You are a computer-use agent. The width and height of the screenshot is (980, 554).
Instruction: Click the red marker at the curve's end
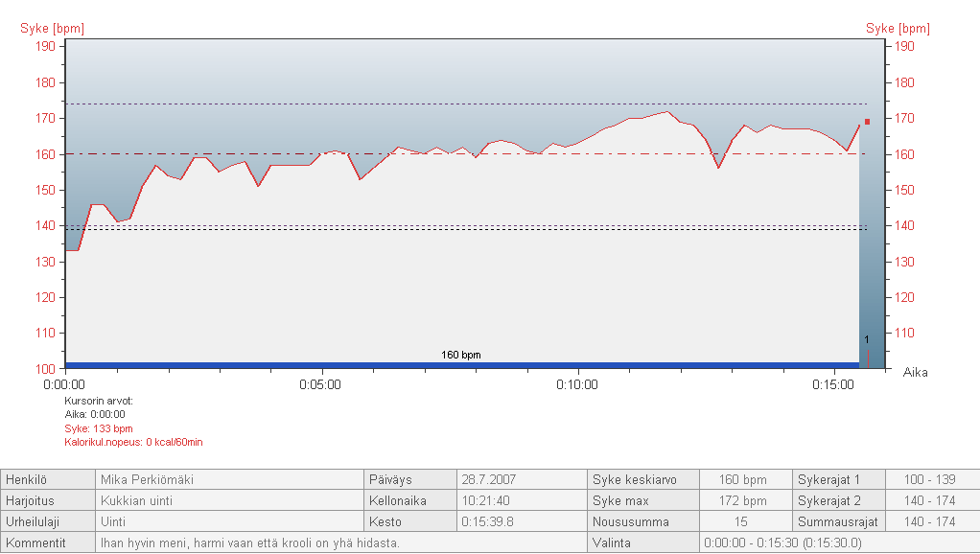[867, 122]
